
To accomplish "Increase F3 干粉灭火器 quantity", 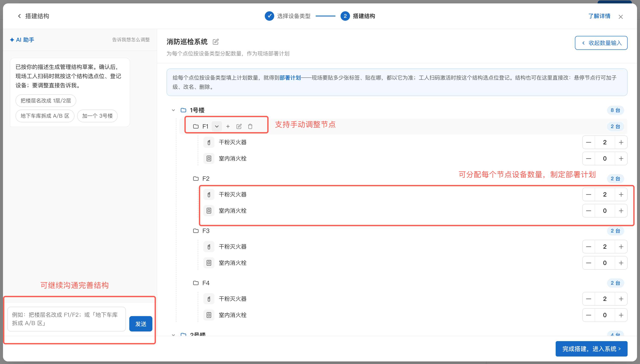I will pyautogui.click(x=621, y=247).
